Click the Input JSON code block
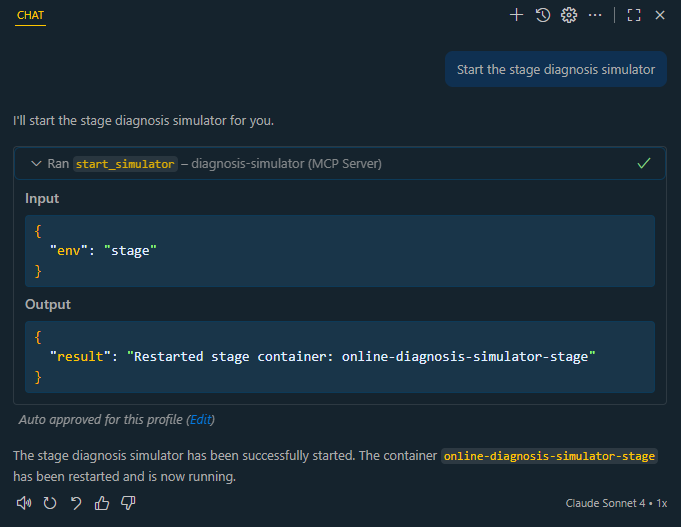The image size is (681, 527). click(340, 251)
